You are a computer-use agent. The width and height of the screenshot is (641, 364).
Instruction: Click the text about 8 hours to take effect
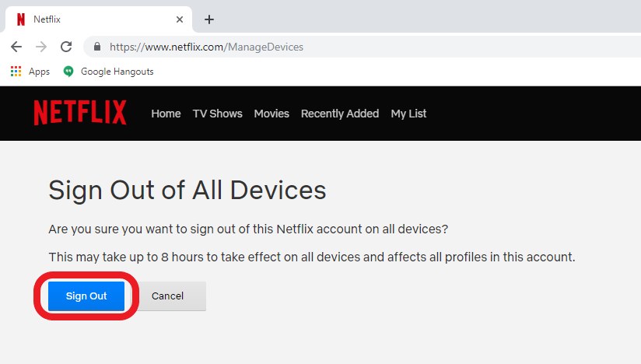pyautogui.click(x=312, y=257)
